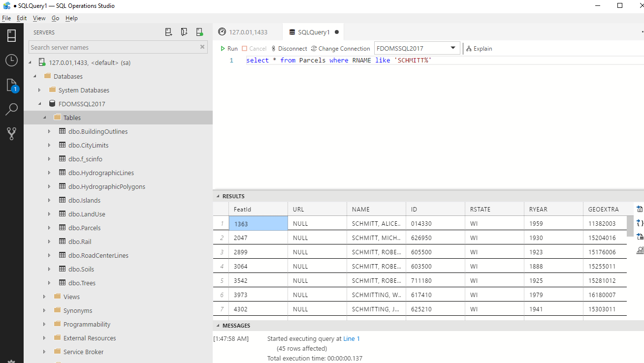Click Explain in query toolbar
The image size is (644, 363).
tap(479, 49)
